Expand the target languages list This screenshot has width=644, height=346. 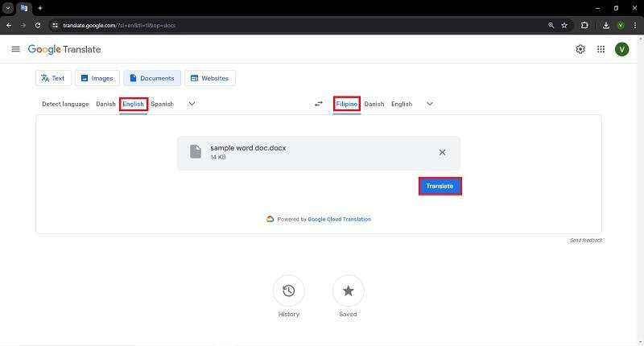point(430,104)
